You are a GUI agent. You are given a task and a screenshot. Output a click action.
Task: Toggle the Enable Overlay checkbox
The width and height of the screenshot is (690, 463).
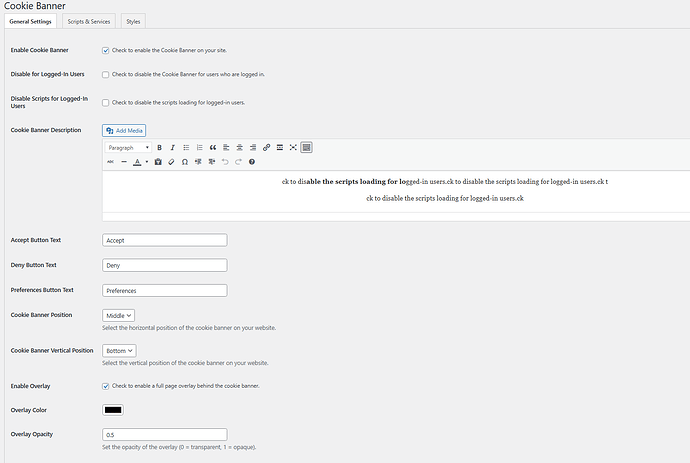106,386
